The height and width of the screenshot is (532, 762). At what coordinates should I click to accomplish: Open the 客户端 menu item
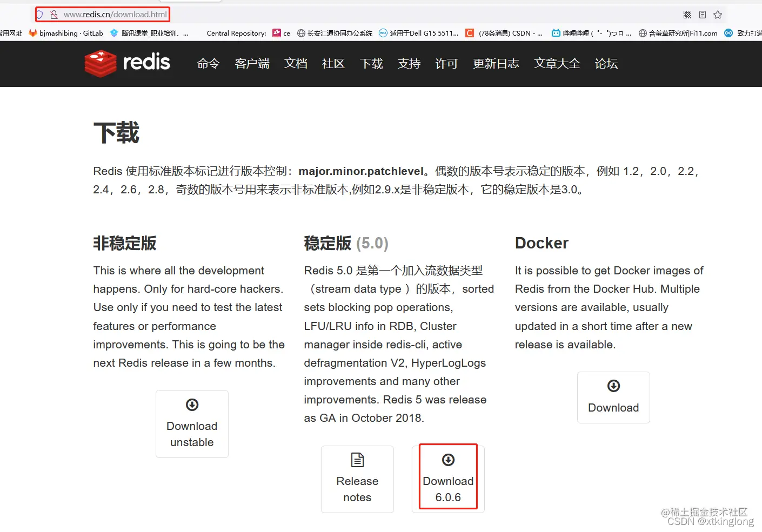pos(252,64)
